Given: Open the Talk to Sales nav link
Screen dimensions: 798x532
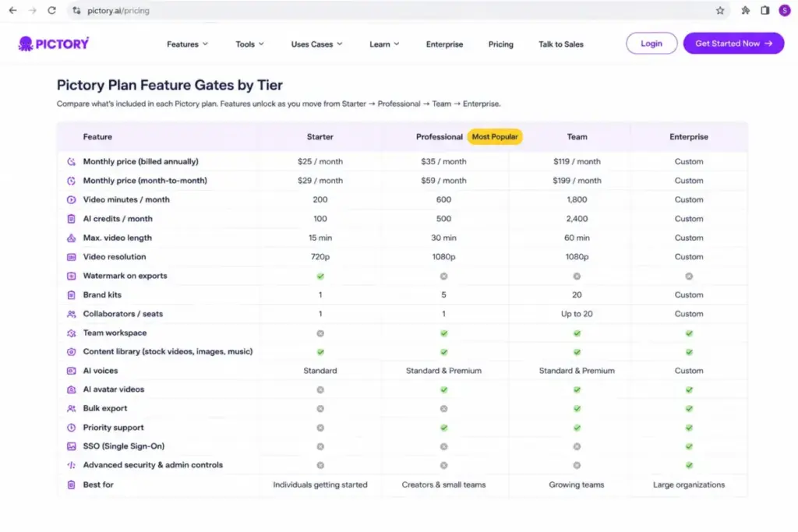Looking at the screenshot, I should tap(561, 44).
